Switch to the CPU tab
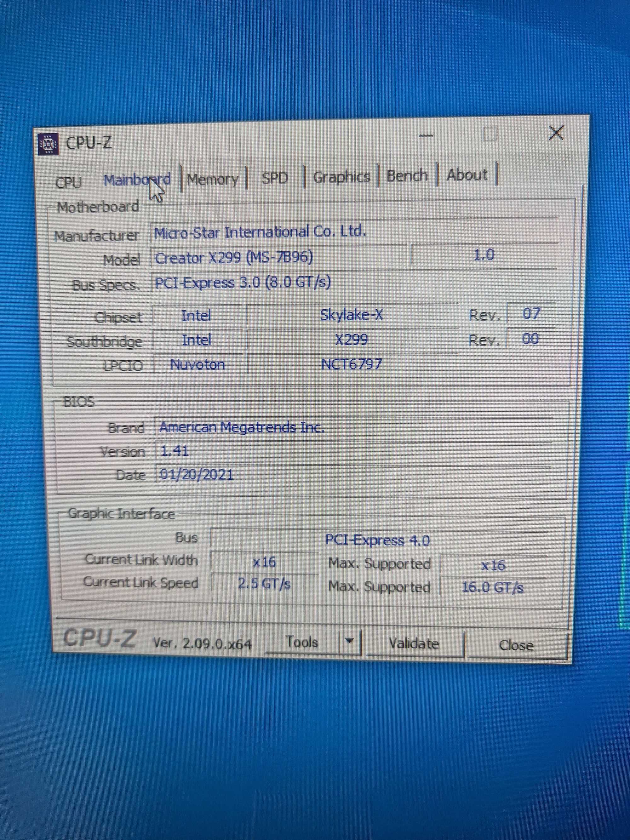630x840 pixels. pos(68,182)
